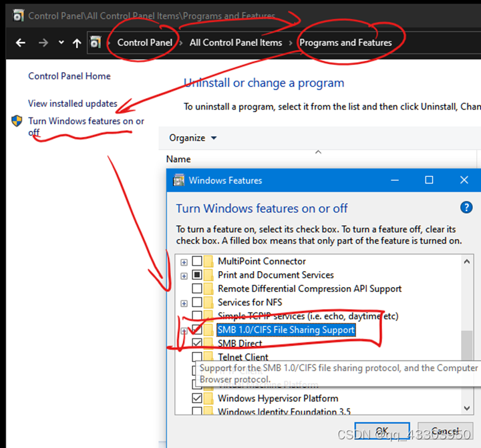Screen dimensions: 481x448
Task: Click the features list scroll down arrow
Action: (x=467, y=408)
